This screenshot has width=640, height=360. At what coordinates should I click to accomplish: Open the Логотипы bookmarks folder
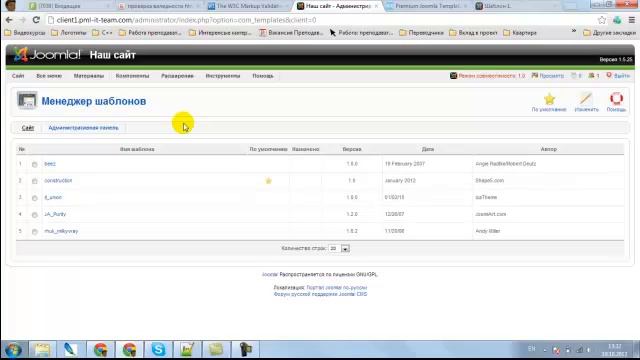69,33
